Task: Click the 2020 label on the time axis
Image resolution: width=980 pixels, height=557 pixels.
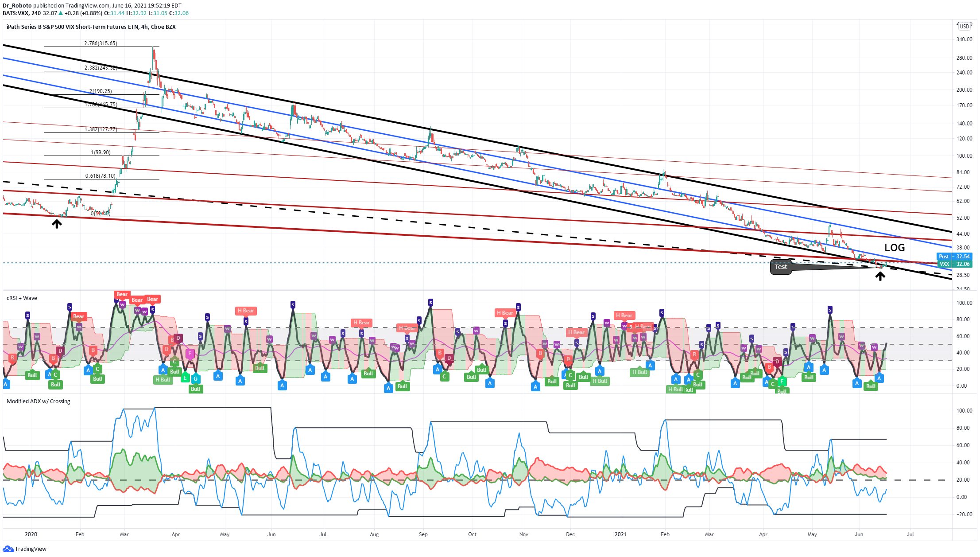Action: [31, 534]
